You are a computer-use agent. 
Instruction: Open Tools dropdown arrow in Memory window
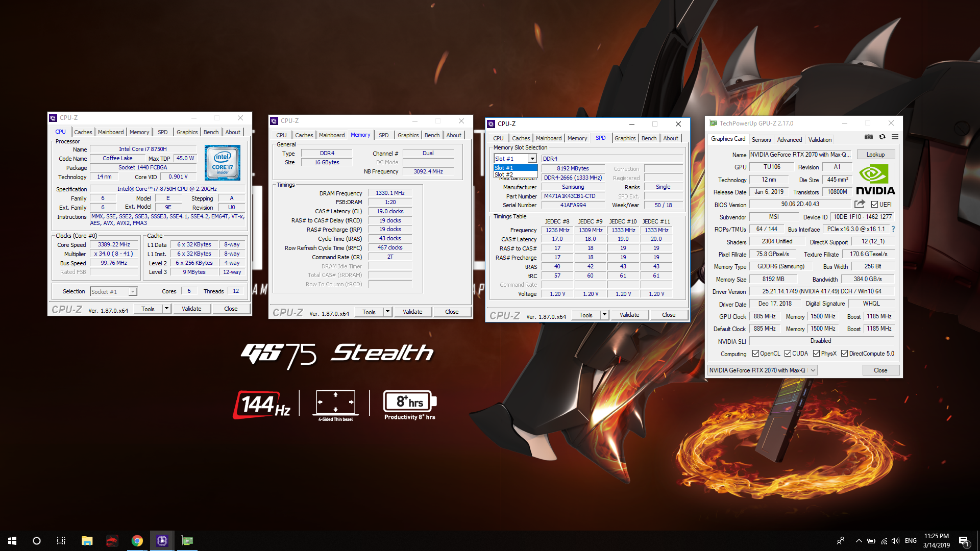pyautogui.click(x=387, y=312)
